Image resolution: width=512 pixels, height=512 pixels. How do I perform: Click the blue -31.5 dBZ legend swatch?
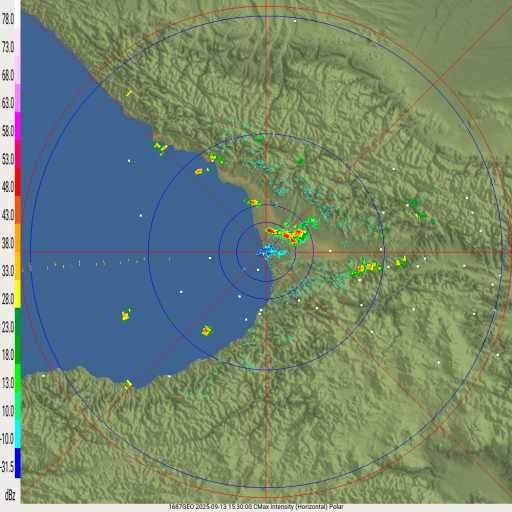coord(18,463)
